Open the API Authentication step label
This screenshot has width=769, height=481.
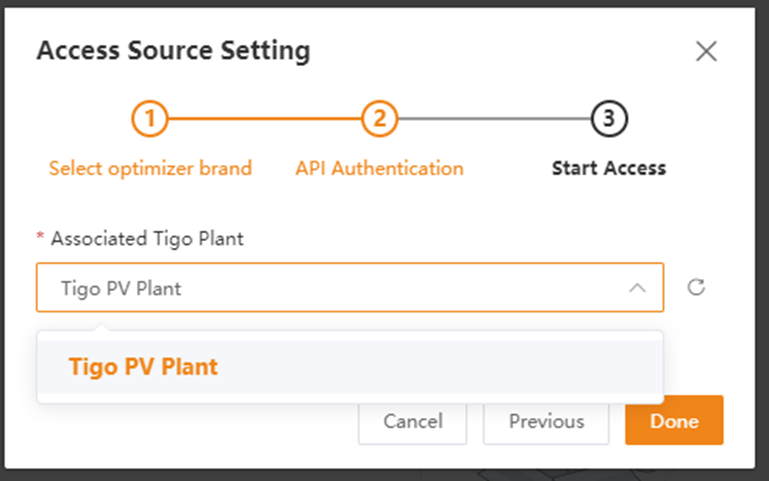[x=379, y=168]
